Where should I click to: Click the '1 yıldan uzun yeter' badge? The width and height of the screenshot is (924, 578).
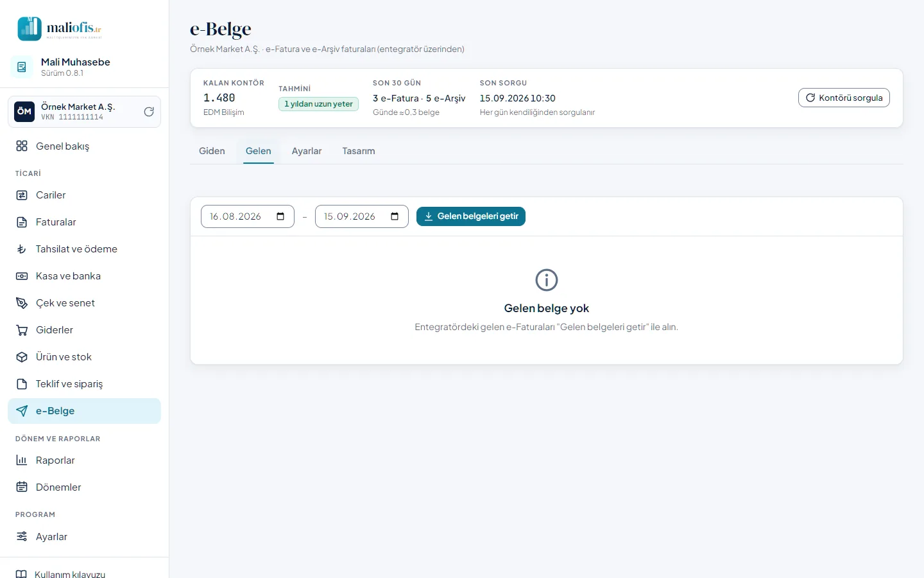[x=318, y=104]
